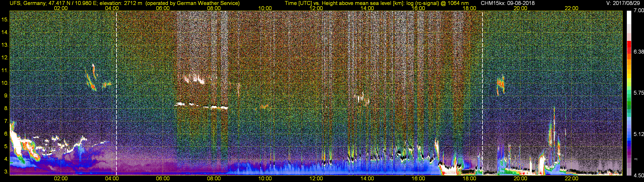Image resolution: width=644 pixels, height=182 pixels.
Task: Click the height axis label '5.'
Action: (6, 147)
